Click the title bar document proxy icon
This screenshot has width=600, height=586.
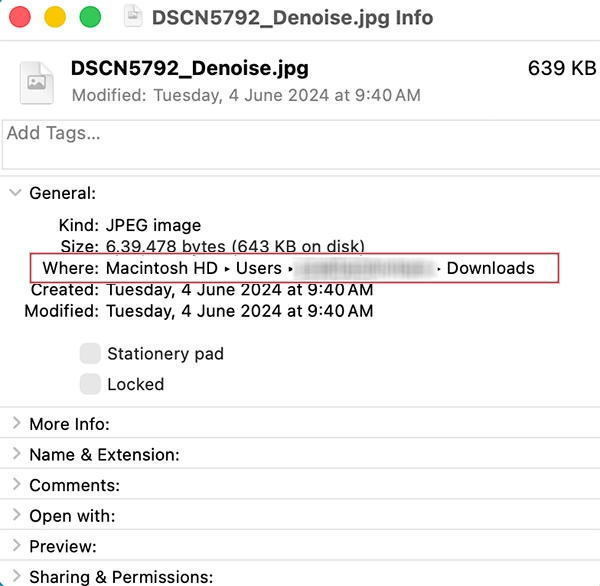(x=133, y=17)
